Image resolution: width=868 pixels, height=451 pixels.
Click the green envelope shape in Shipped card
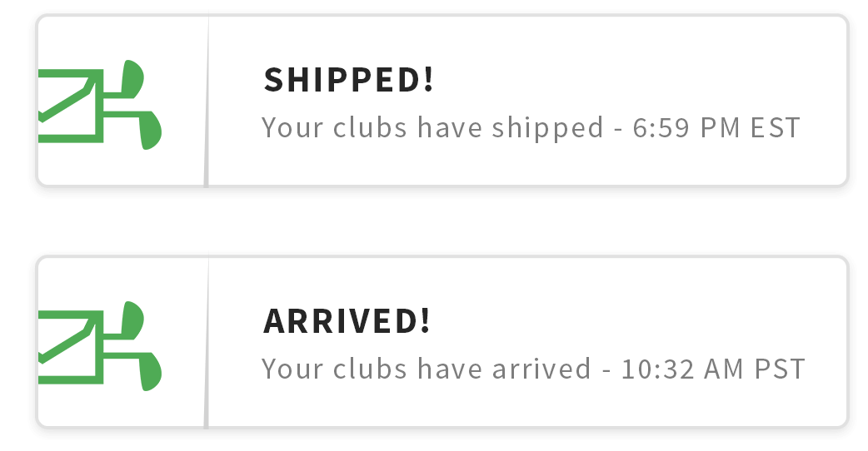pos(71,107)
